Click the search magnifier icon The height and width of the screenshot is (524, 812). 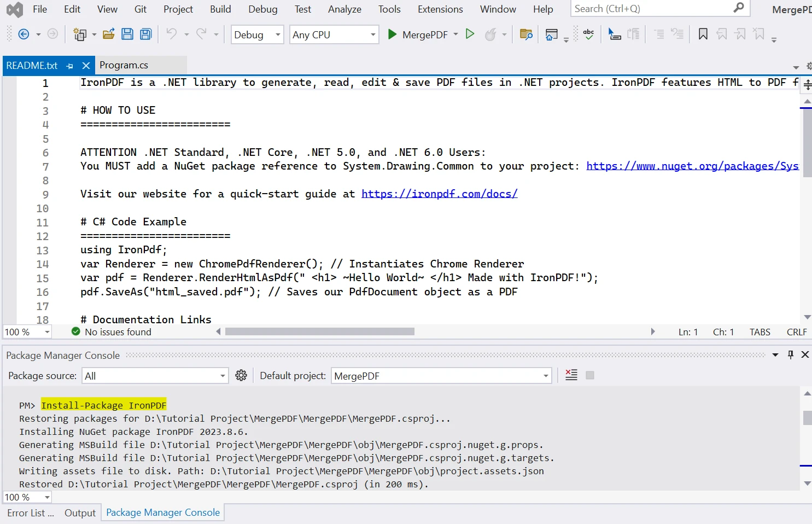click(x=739, y=8)
